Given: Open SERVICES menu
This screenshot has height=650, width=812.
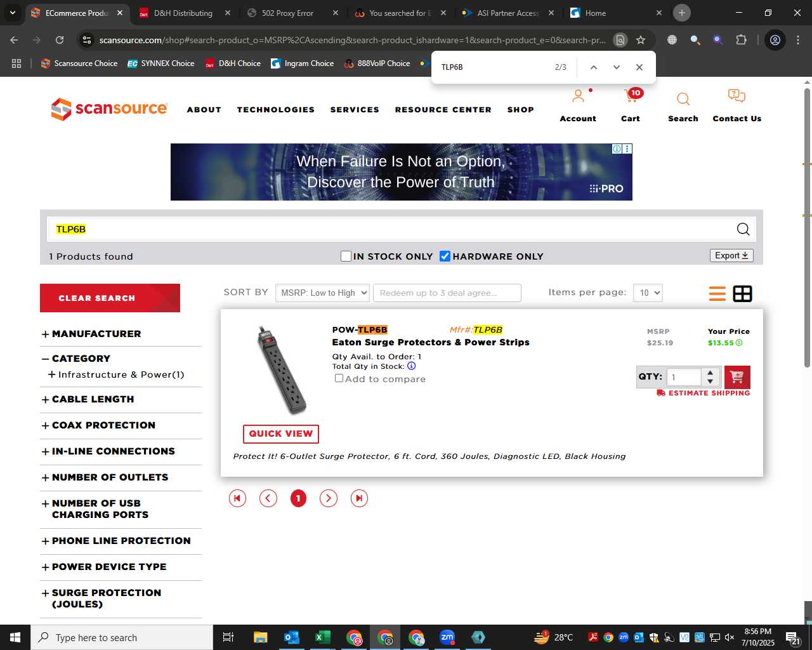Looking at the screenshot, I should (355, 110).
